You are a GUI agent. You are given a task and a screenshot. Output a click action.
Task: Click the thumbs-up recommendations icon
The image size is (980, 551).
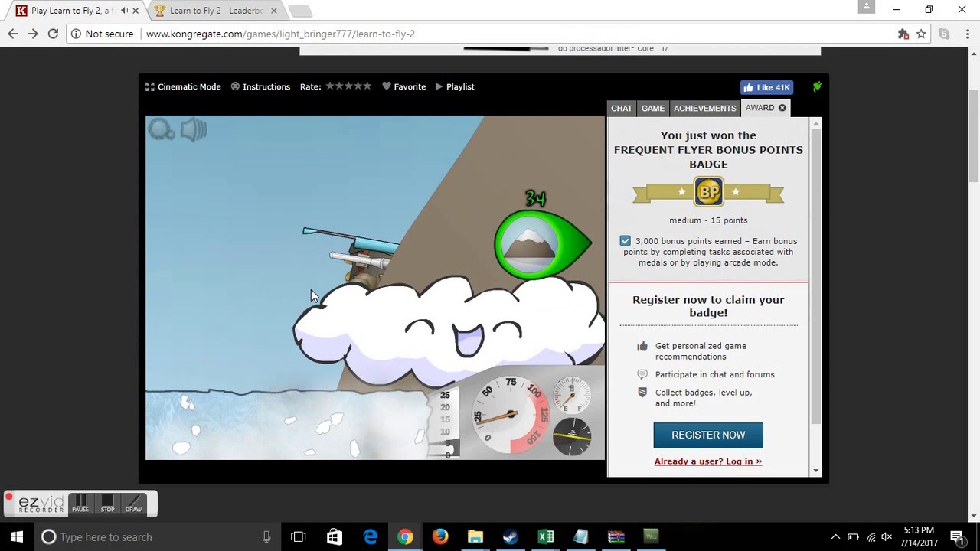(x=642, y=347)
